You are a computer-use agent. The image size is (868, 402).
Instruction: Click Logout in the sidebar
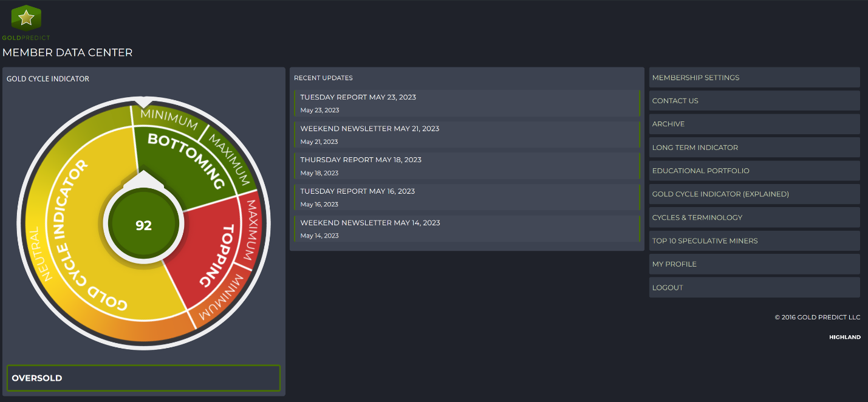(668, 288)
